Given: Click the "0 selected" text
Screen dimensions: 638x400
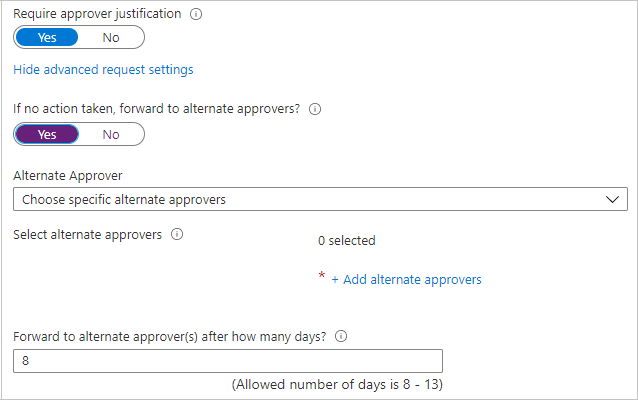Looking at the screenshot, I should [x=346, y=240].
